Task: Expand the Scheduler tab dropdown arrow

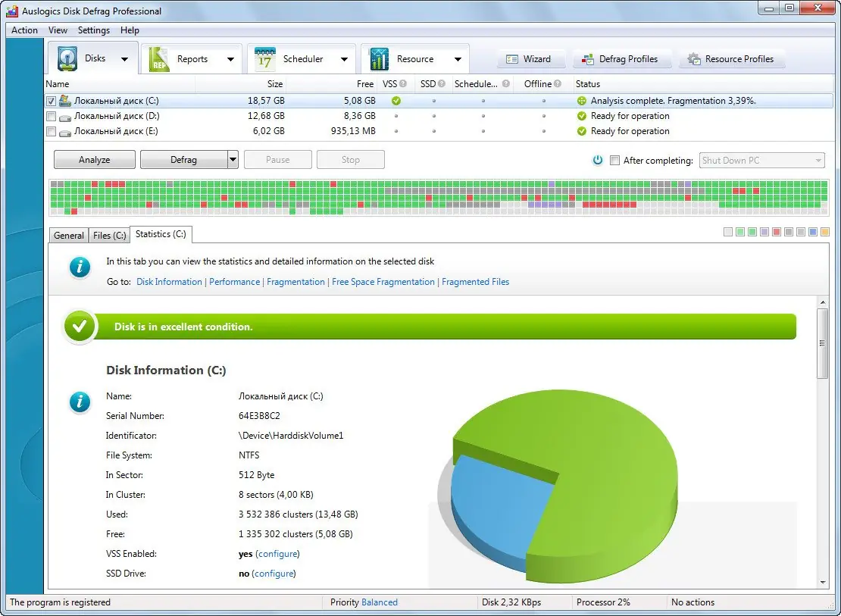Action: (x=344, y=59)
